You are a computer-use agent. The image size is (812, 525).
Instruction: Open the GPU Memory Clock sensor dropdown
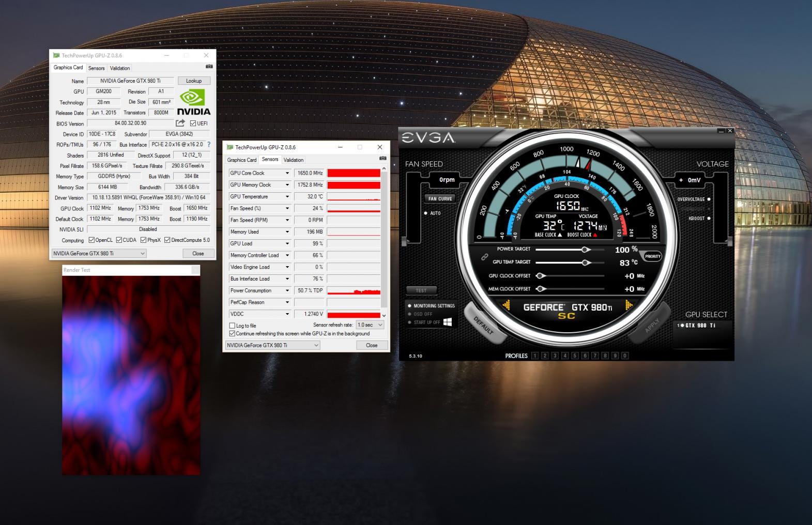(287, 185)
